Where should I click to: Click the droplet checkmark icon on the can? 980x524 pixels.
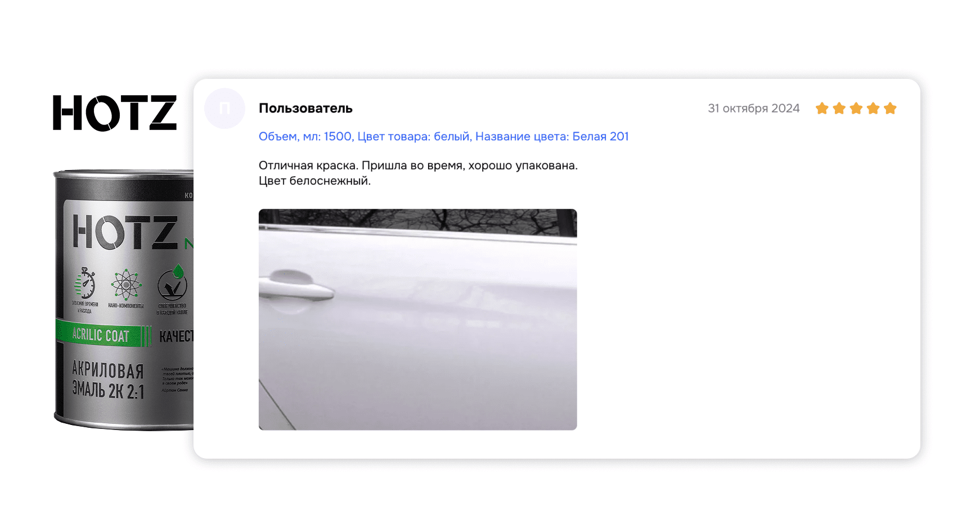coord(172,284)
